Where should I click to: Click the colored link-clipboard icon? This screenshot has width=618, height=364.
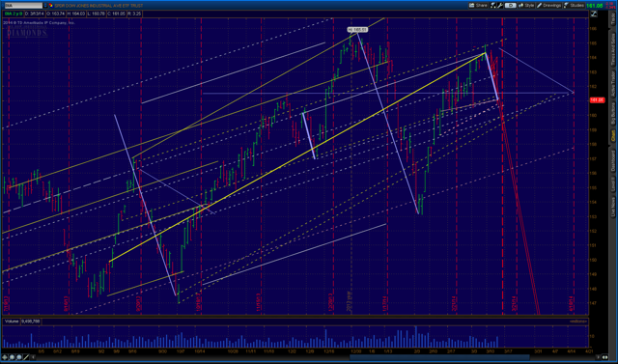click(x=50, y=6)
